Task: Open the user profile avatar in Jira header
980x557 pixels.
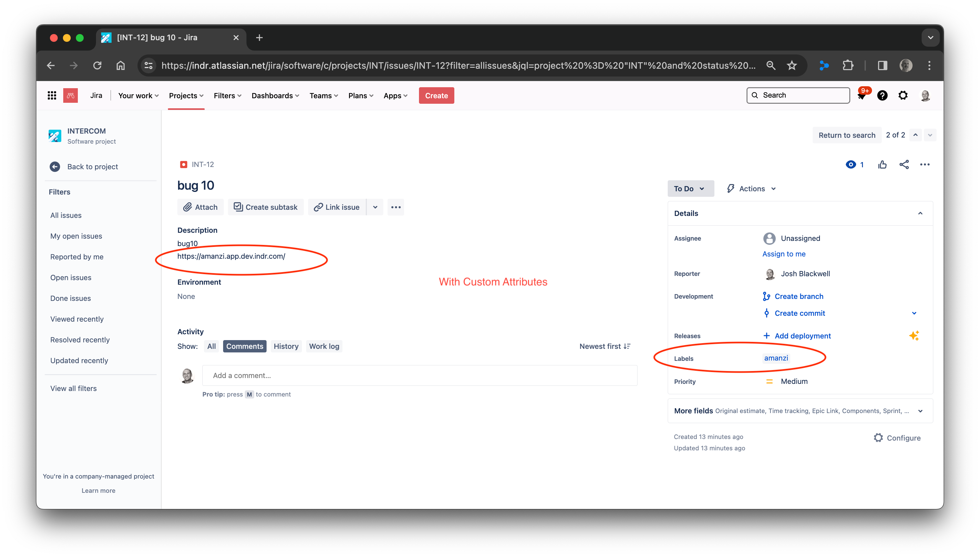Action: (925, 95)
